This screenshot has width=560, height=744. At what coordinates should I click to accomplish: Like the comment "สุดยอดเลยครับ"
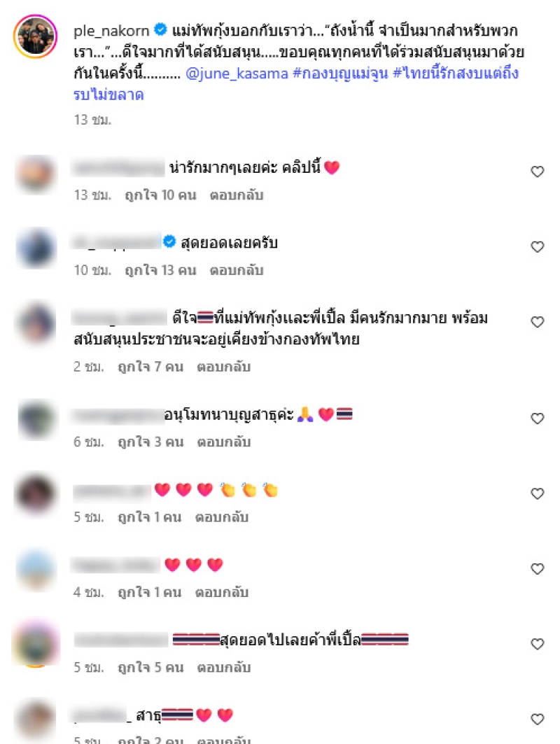pos(537,247)
